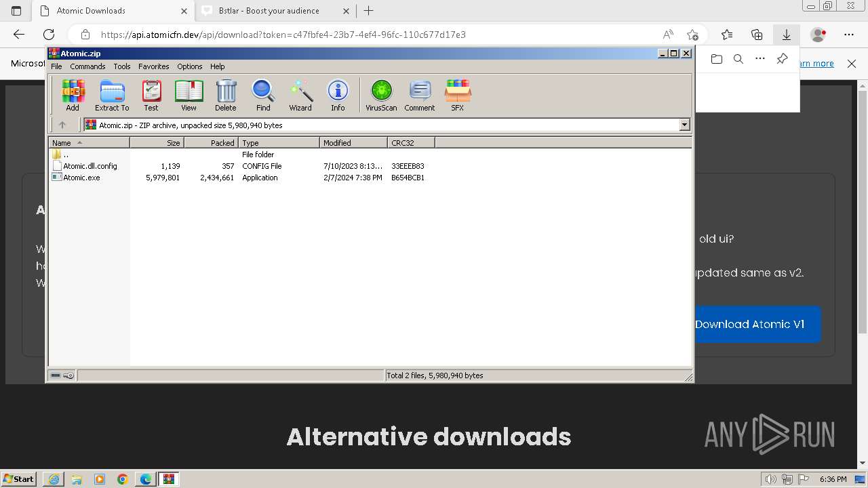Image resolution: width=868 pixels, height=488 pixels.
Task: Go up one folder level arrow
Action: pyautogui.click(x=62, y=125)
